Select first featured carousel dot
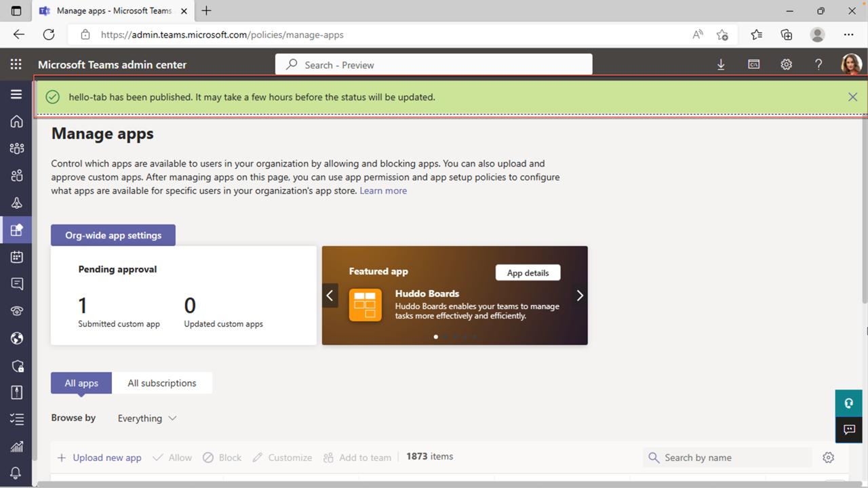 (435, 337)
